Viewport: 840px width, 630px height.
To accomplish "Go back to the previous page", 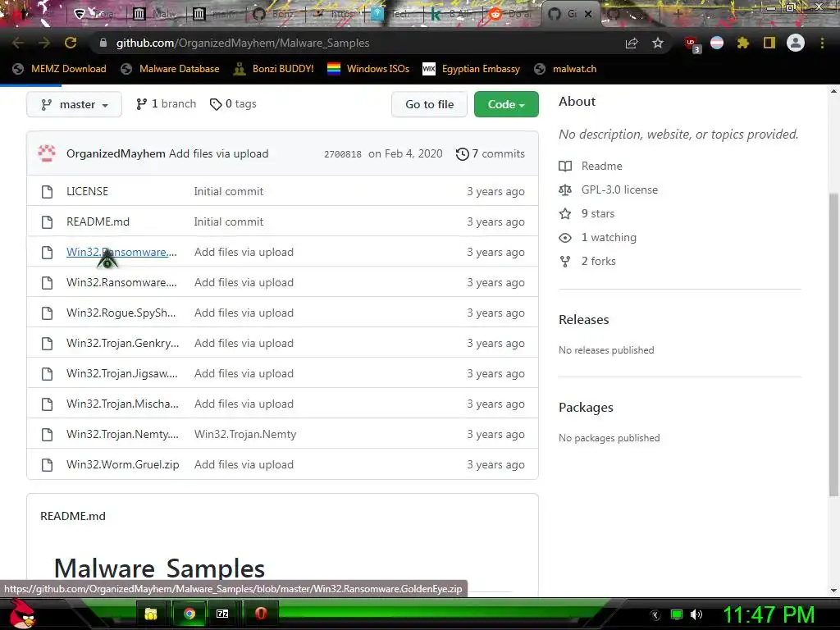I will click(18, 43).
